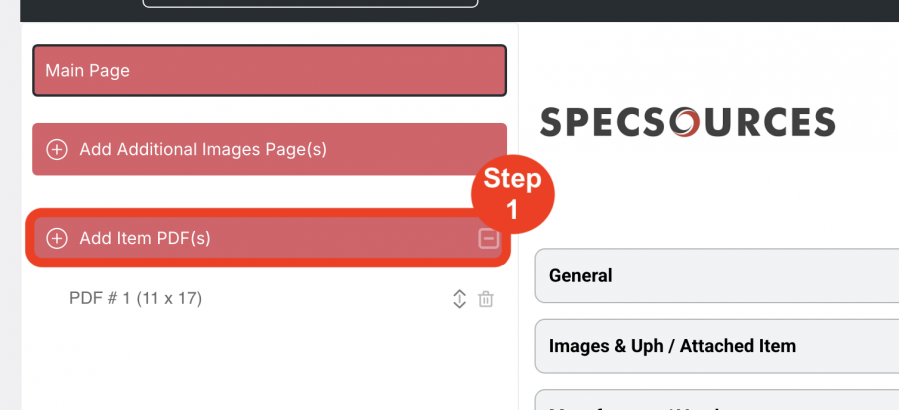The image size is (899, 410).
Task: Select the PDF # 1 (11 x 17) item
Action: (x=135, y=299)
